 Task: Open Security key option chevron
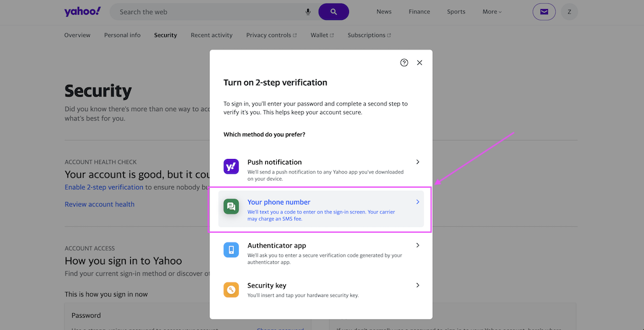pos(417,286)
